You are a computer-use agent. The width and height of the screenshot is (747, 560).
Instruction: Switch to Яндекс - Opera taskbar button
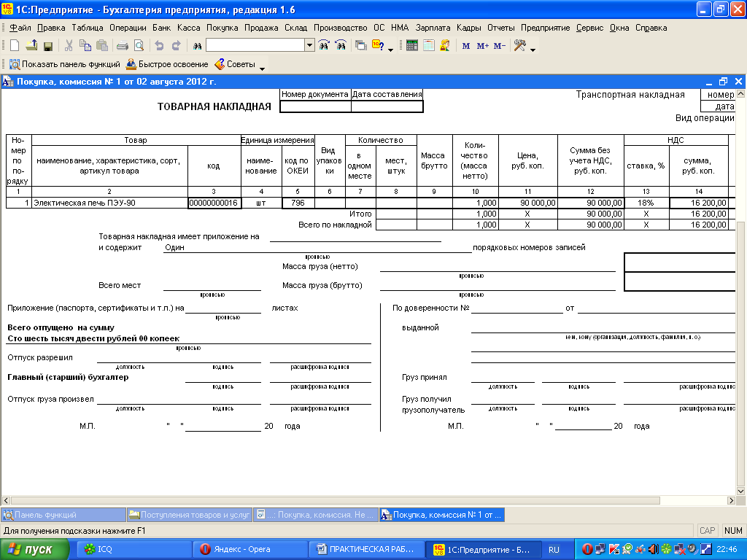click(250, 550)
